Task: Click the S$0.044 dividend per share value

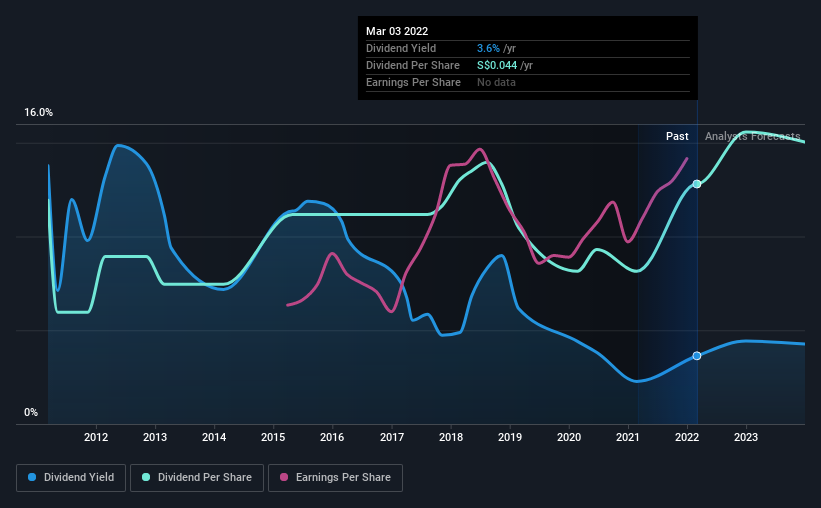Action: pos(497,65)
